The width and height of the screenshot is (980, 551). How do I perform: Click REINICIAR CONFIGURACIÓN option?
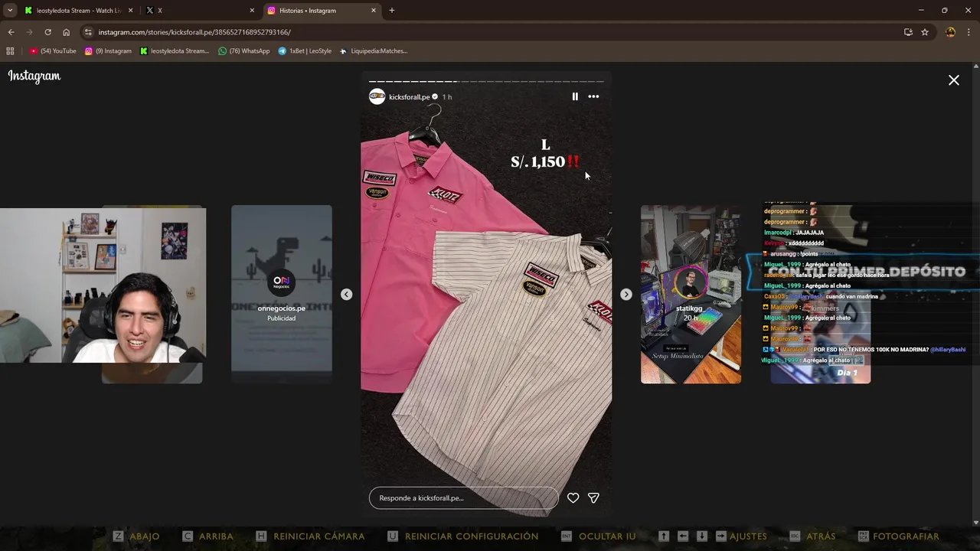click(x=462, y=536)
